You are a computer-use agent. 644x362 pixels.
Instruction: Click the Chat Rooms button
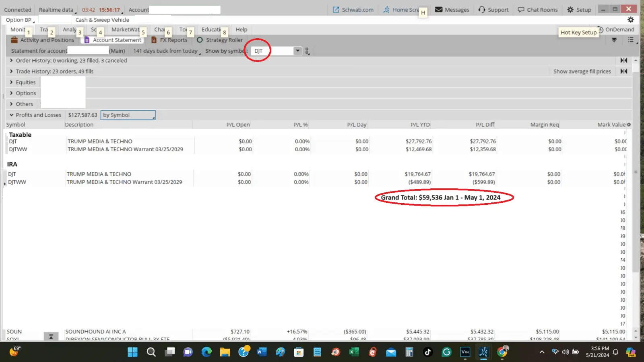click(537, 10)
